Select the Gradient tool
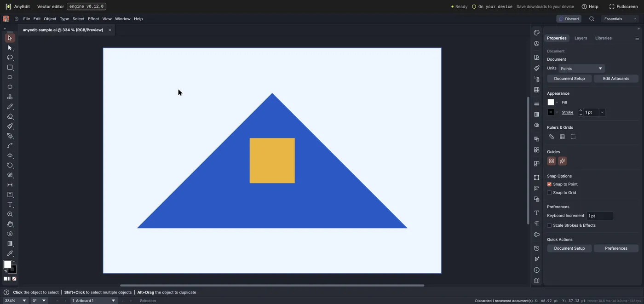Screen dimensions: 644x304 [x=10, y=244]
